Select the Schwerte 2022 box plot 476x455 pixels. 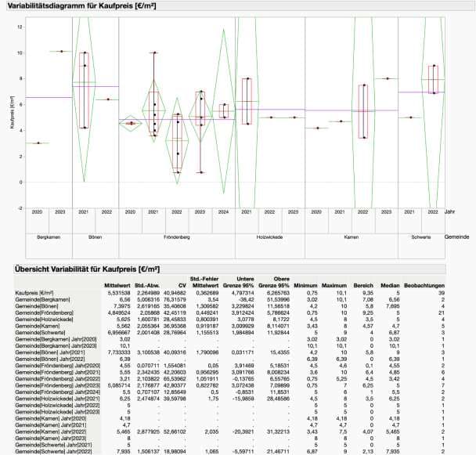pyautogui.click(x=433, y=79)
